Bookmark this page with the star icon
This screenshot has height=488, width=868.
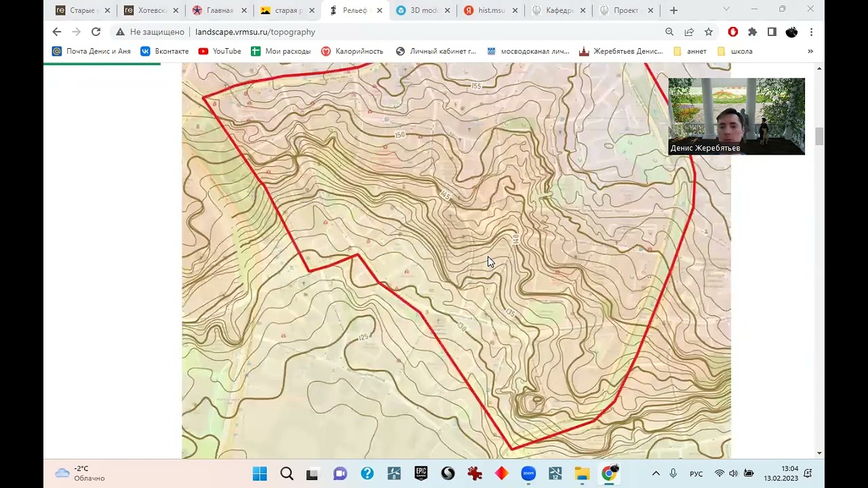709,32
